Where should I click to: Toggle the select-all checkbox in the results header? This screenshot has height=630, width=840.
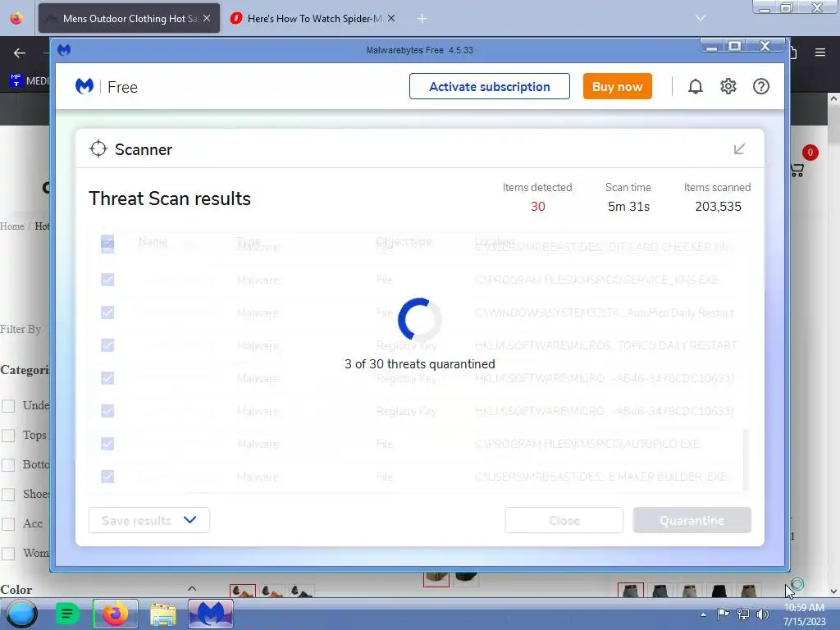107,242
